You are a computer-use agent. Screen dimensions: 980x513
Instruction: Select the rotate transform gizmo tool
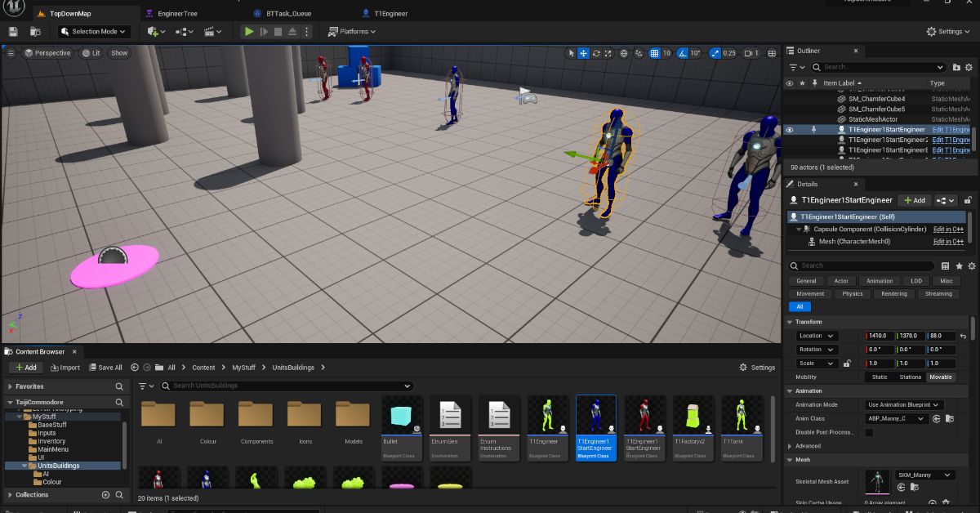click(x=597, y=53)
